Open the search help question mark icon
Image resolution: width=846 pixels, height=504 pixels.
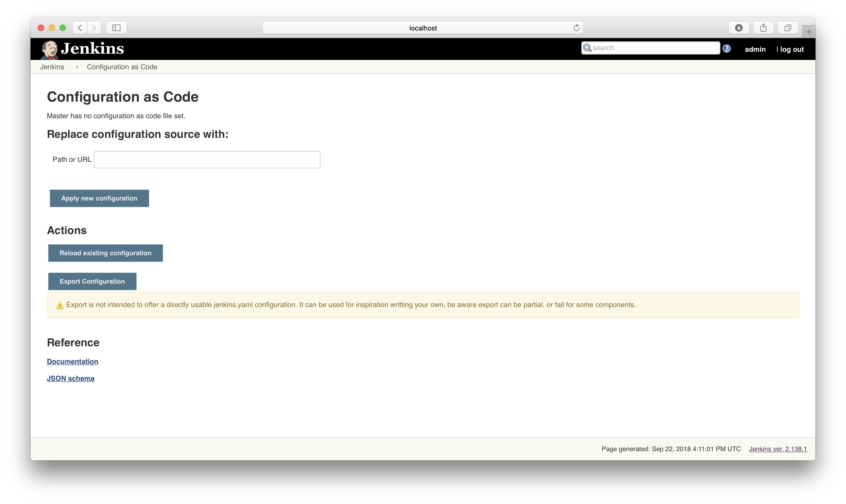click(727, 48)
